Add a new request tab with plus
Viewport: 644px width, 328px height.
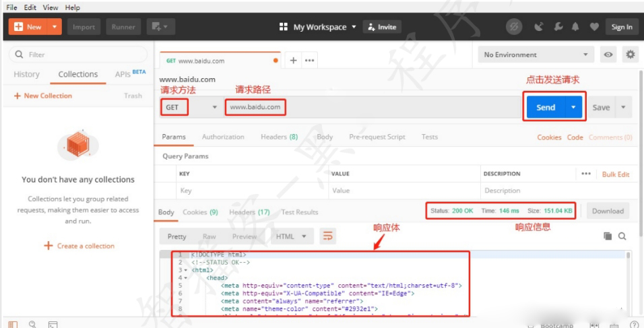[x=293, y=61]
